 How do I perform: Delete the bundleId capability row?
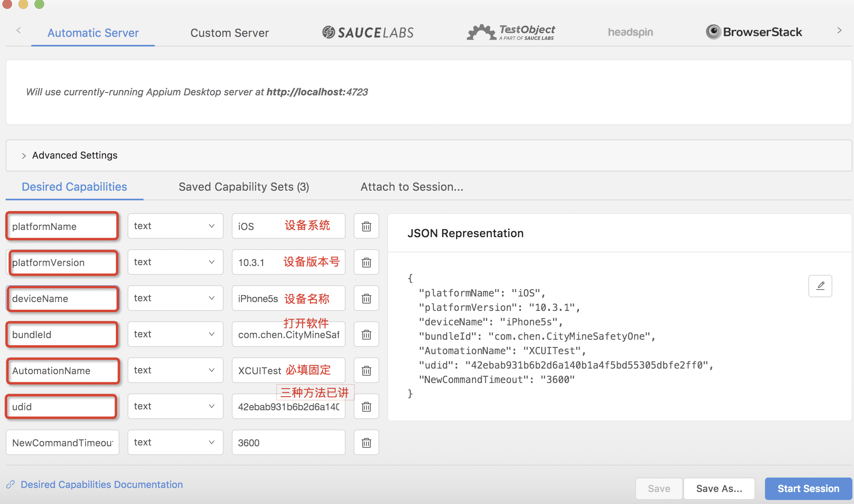coord(366,335)
